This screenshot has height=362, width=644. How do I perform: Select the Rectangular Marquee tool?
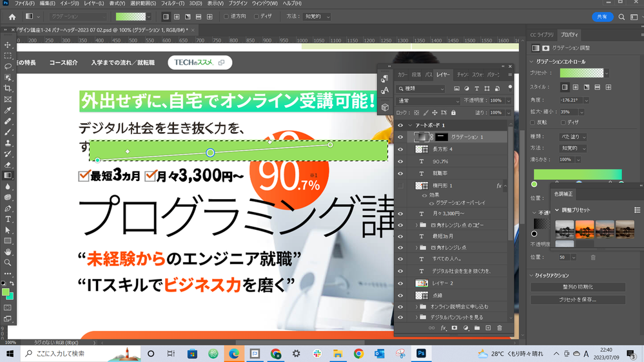click(x=8, y=55)
